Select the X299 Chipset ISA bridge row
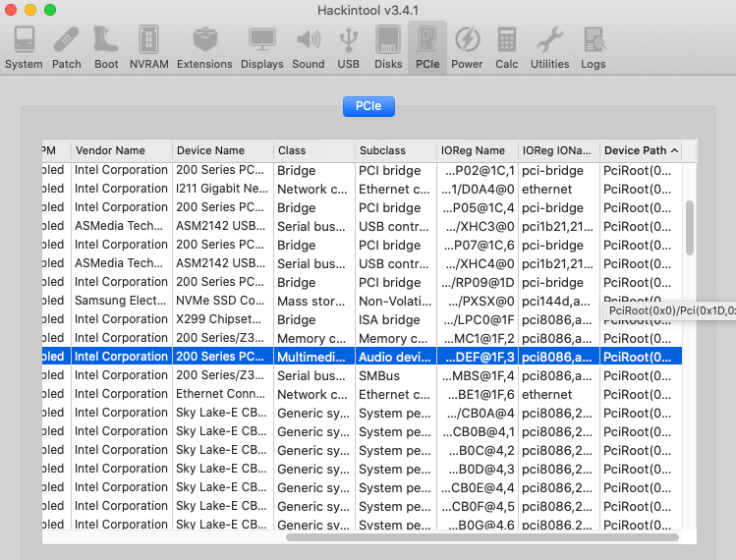 pyautogui.click(x=362, y=319)
